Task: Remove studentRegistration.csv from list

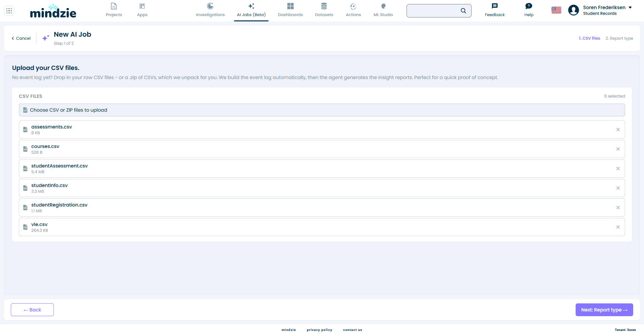Action: click(618, 208)
